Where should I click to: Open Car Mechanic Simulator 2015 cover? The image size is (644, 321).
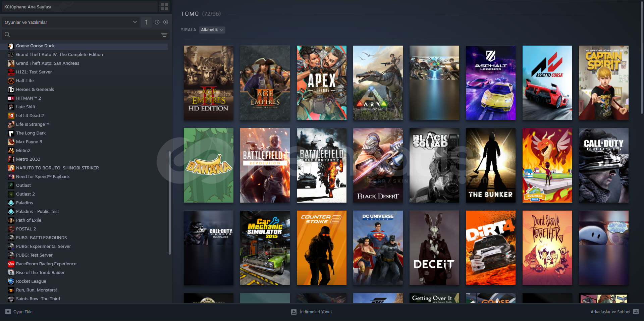pos(265,248)
